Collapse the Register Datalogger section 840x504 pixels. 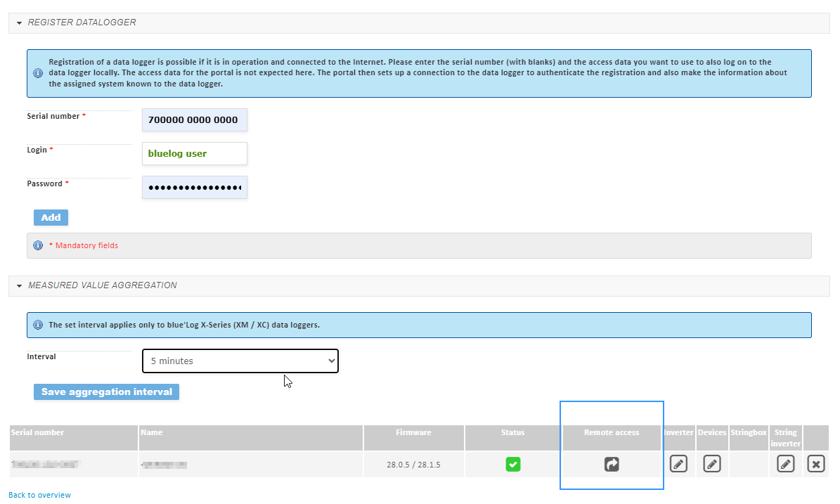click(x=18, y=22)
